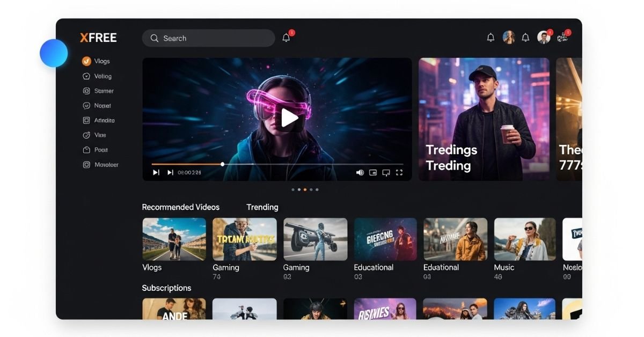Open the woman's profile avatar in header
The image size is (644, 337).
point(508,37)
